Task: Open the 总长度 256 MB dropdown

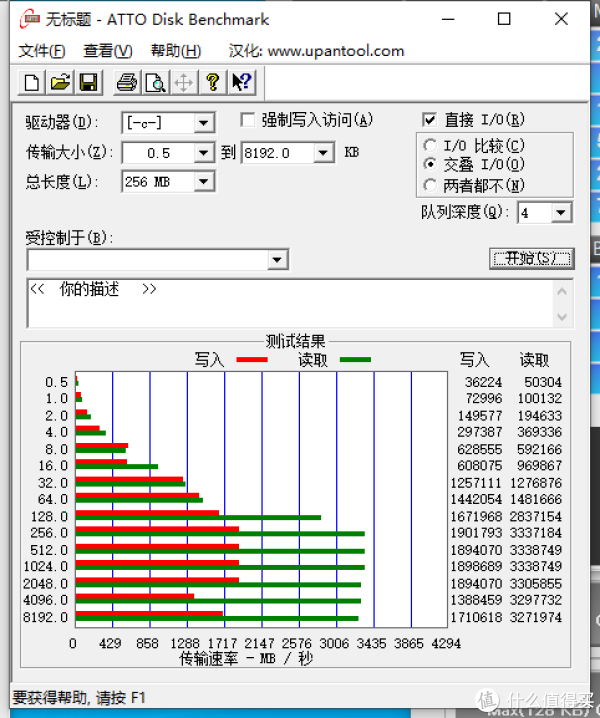Action: (x=203, y=182)
